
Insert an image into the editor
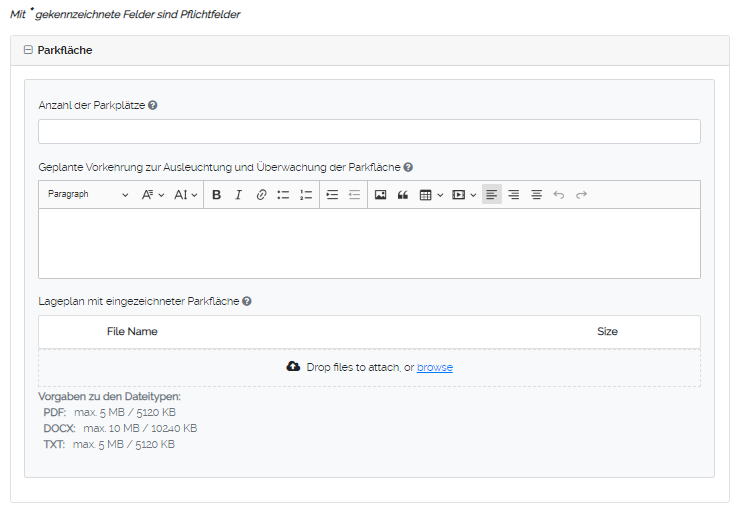point(380,195)
